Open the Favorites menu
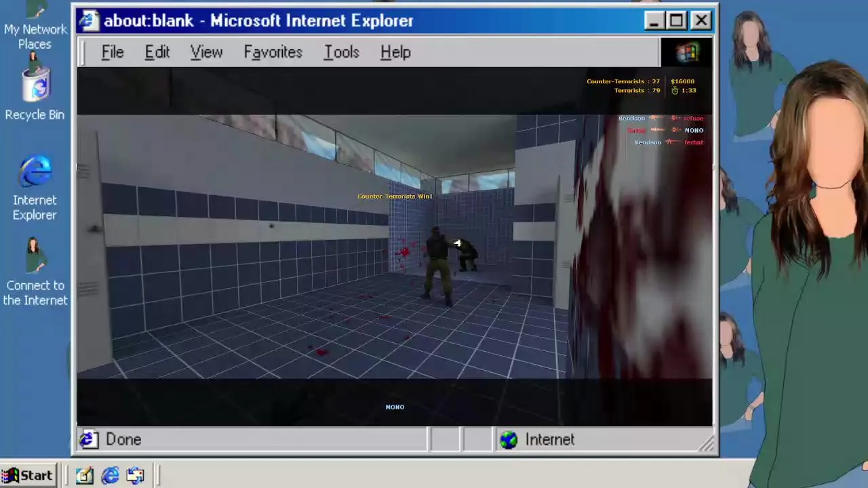Screen dimensions: 868x488 click(273, 52)
